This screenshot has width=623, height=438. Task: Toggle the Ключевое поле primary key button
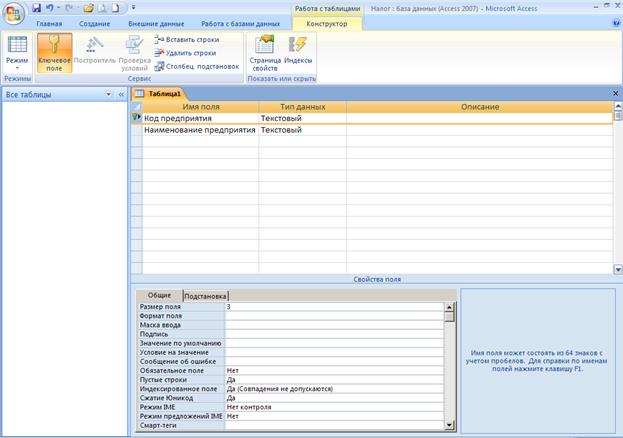[54, 53]
